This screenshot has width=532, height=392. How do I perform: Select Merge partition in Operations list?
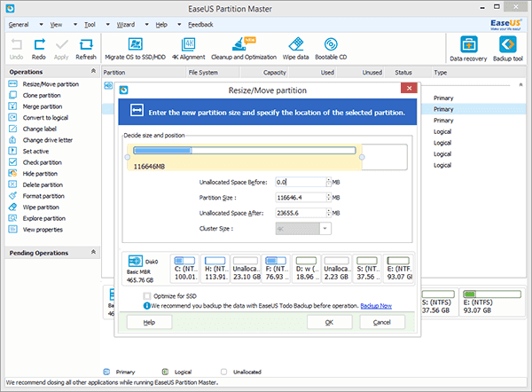tap(43, 106)
